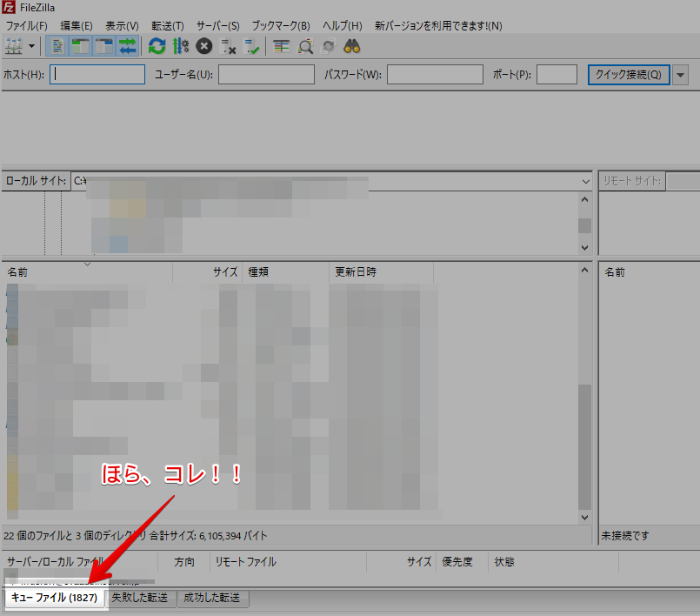Toggle the local directory tree display
The image size is (700, 616).
[80, 46]
